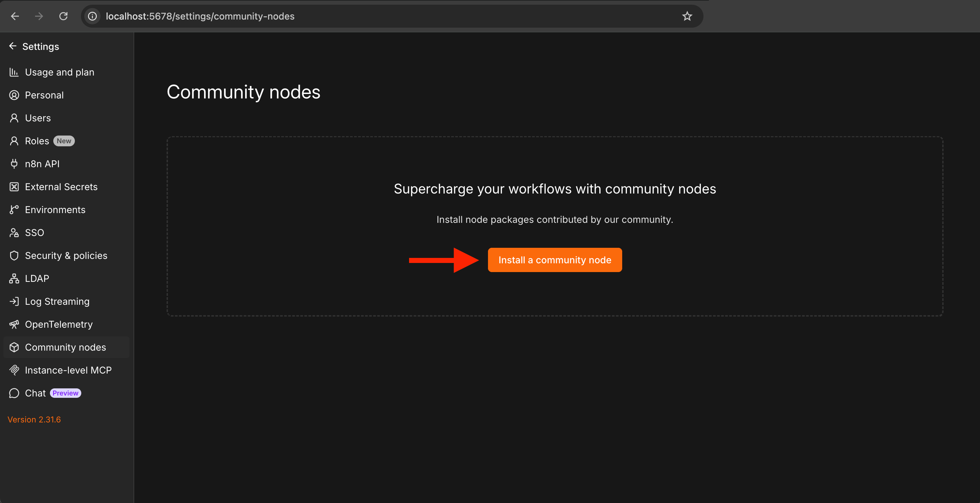The width and height of the screenshot is (980, 503).
Task: Open Environments settings
Action: (66, 209)
